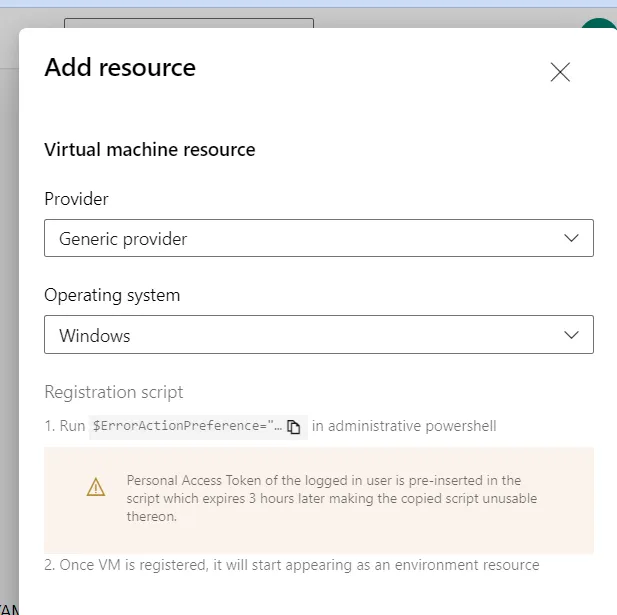Click the Provider field label
The width and height of the screenshot is (617, 615).
point(77,199)
